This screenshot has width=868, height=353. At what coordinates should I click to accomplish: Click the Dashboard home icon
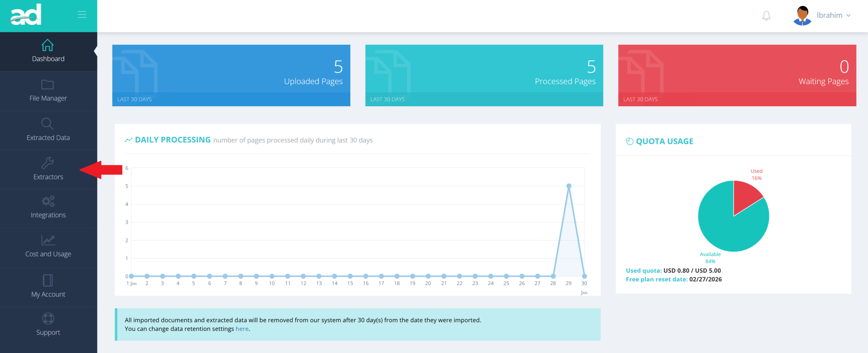(x=47, y=45)
